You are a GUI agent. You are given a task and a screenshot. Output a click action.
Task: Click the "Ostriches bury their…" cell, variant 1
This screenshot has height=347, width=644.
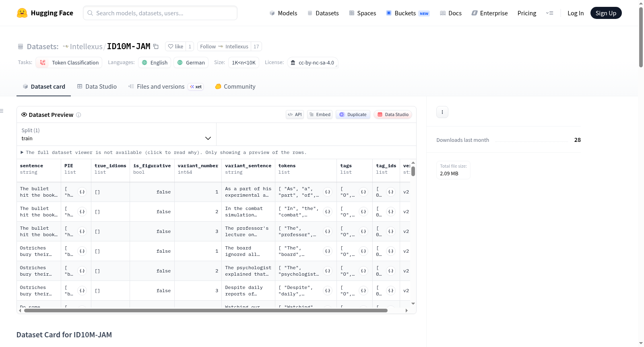(39, 251)
